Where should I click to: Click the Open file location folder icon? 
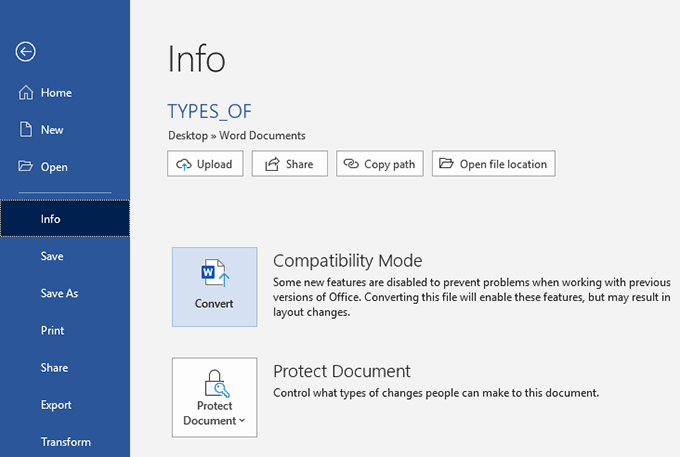click(x=446, y=164)
